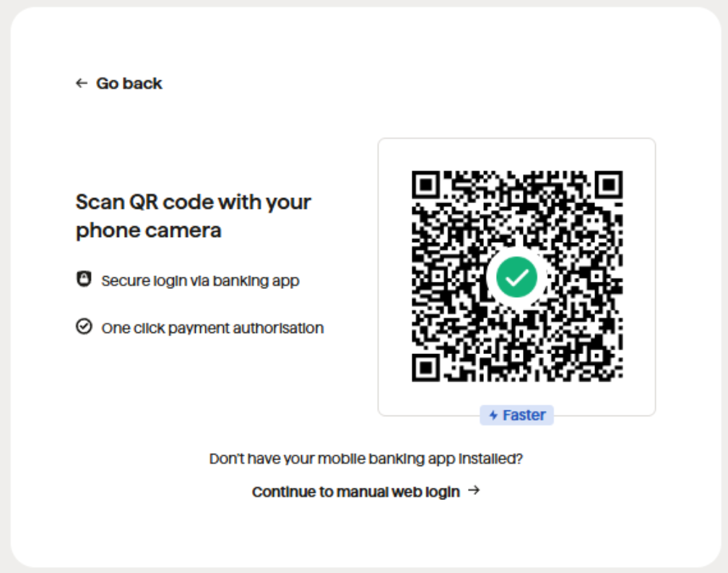Click the Go back arrow icon
The height and width of the screenshot is (573, 728).
82,83
